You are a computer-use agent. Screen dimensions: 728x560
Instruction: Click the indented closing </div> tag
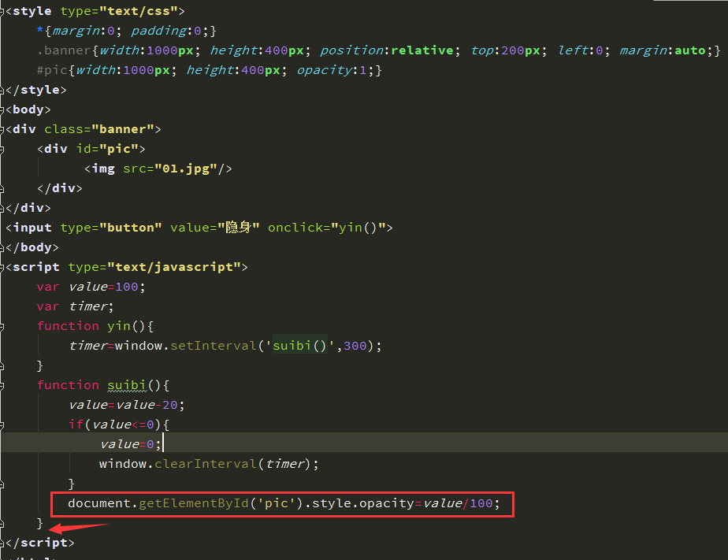[60, 188]
